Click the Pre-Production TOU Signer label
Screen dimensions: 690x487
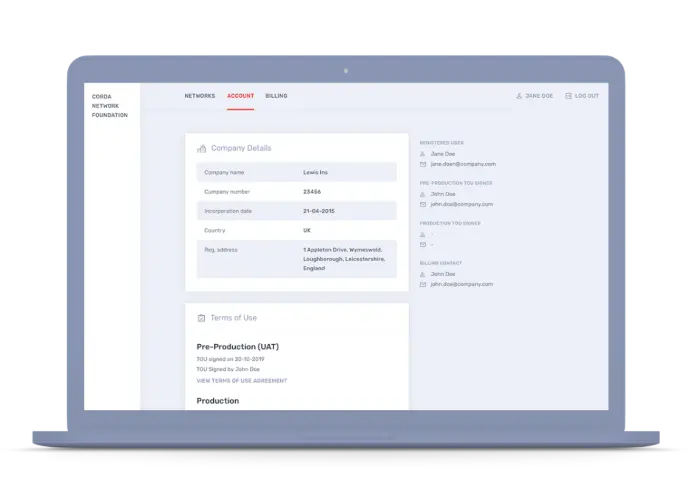456,183
